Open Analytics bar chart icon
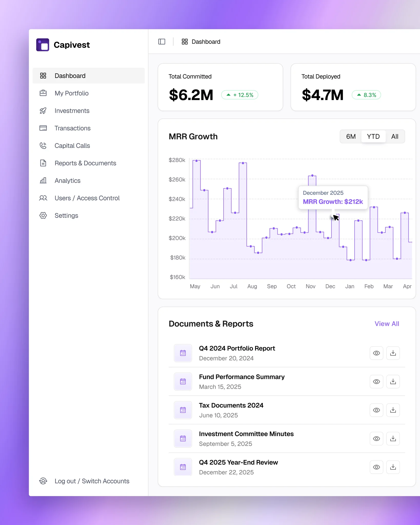 point(43,180)
